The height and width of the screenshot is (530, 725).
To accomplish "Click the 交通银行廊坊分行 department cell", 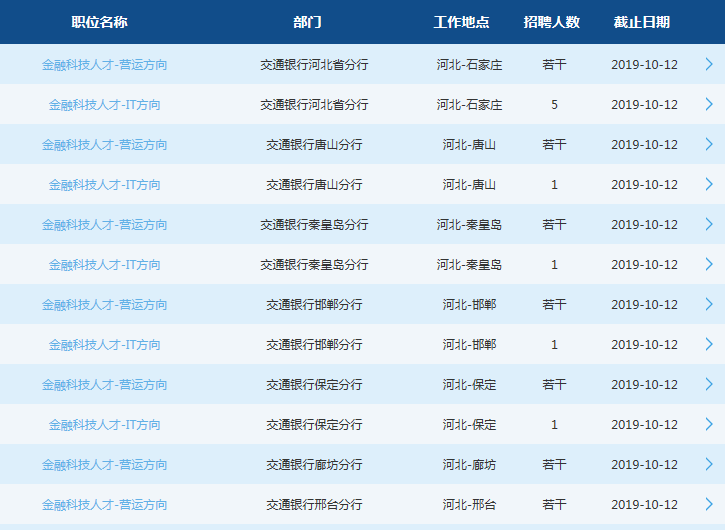I will 314,464.
